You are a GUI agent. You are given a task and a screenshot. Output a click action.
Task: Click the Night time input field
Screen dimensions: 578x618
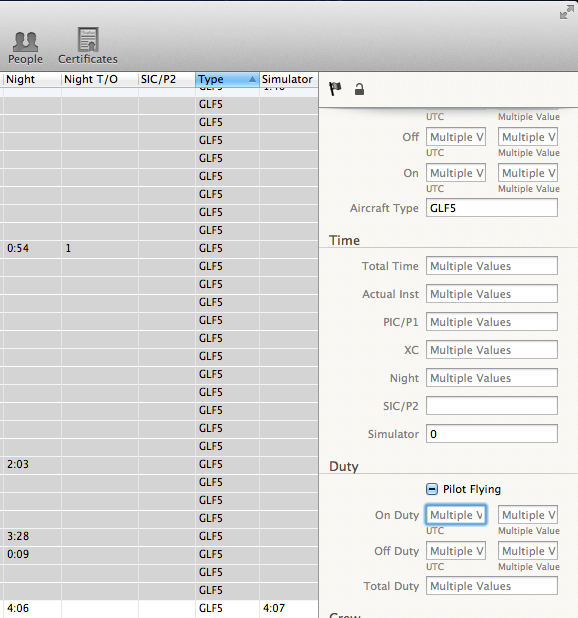pos(492,378)
